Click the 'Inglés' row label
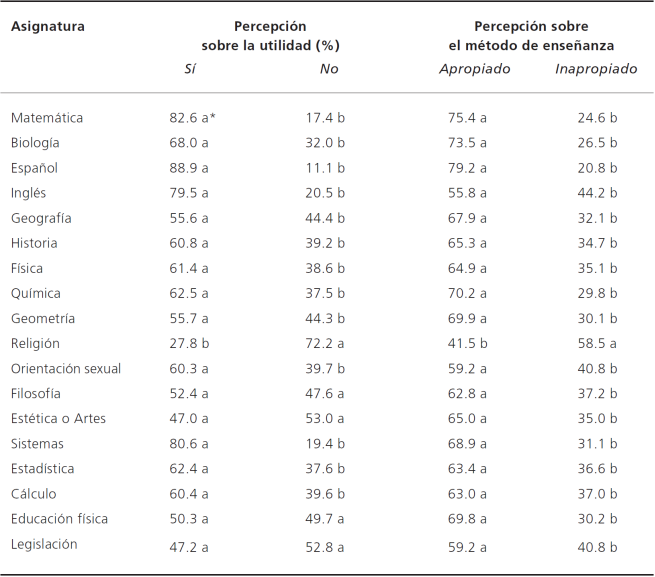Image resolution: width=655 pixels, height=577 pixels. (28, 193)
